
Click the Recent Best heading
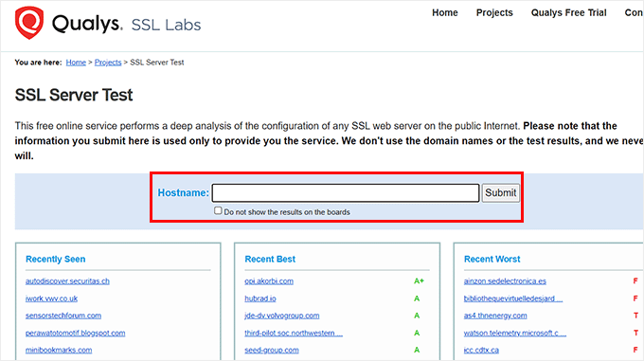click(x=270, y=260)
